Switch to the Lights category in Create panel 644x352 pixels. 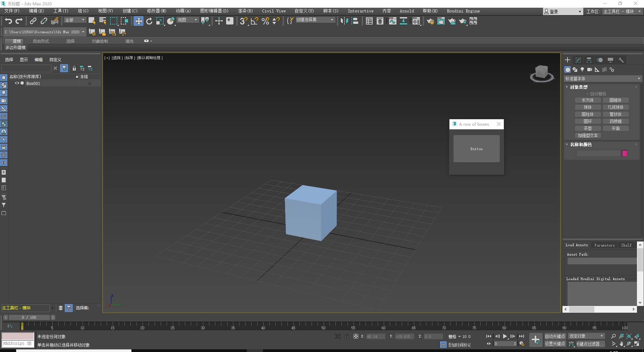coord(583,70)
